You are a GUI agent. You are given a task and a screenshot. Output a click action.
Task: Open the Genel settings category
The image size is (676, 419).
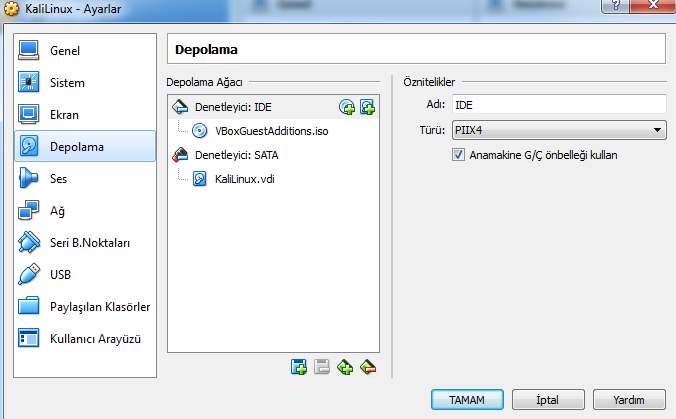pyautogui.click(x=85, y=51)
